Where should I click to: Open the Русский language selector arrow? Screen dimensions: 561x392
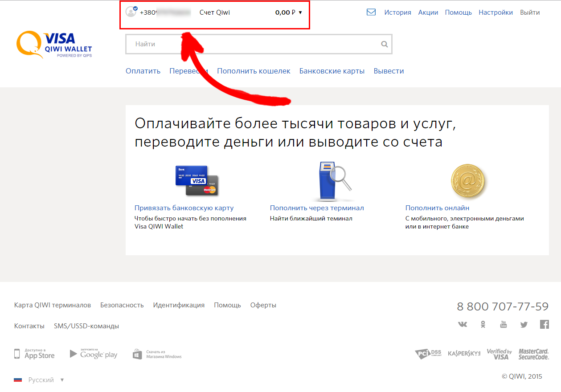coord(62,380)
